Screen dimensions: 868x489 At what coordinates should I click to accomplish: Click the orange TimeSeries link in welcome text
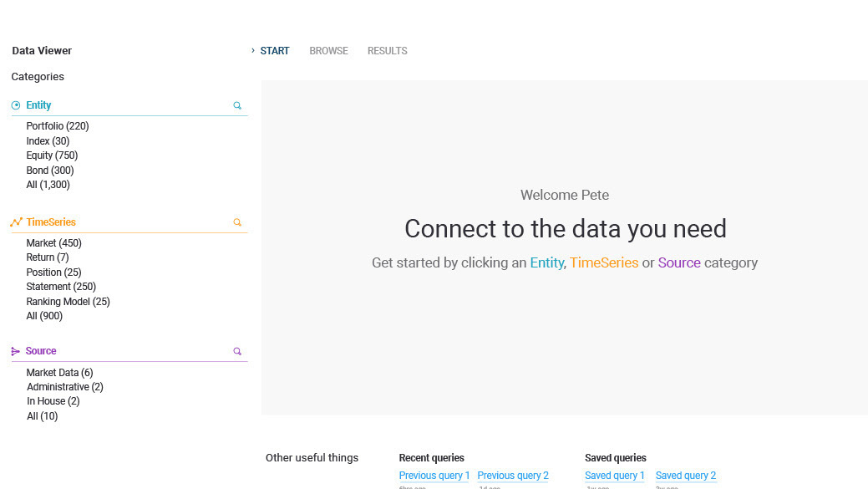pyautogui.click(x=603, y=262)
